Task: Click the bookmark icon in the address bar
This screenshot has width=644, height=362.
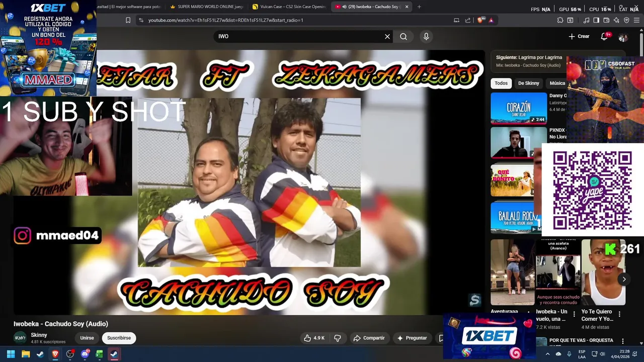Action: click(x=128, y=20)
